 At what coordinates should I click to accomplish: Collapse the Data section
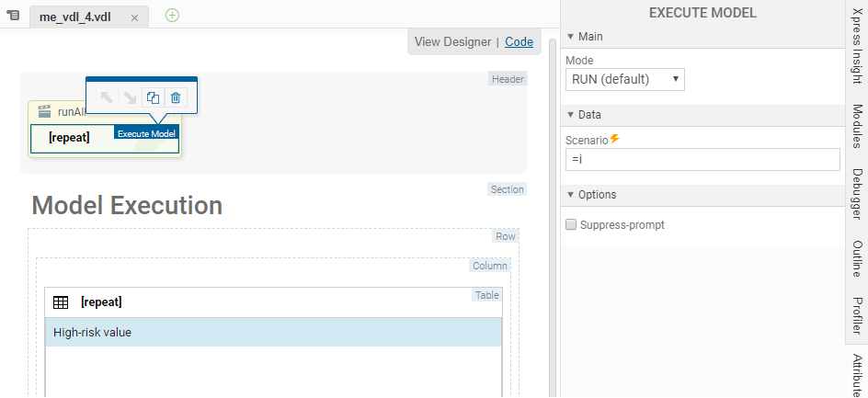click(570, 115)
